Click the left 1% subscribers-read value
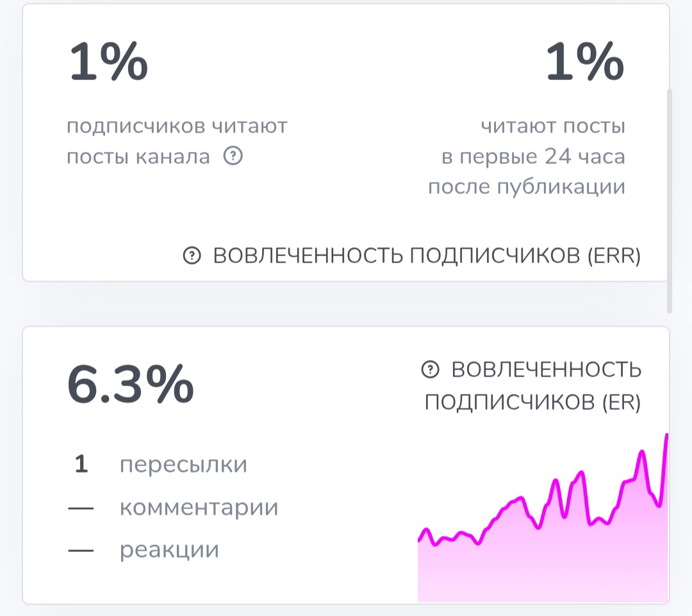This screenshot has width=692, height=616. [x=108, y=64]
